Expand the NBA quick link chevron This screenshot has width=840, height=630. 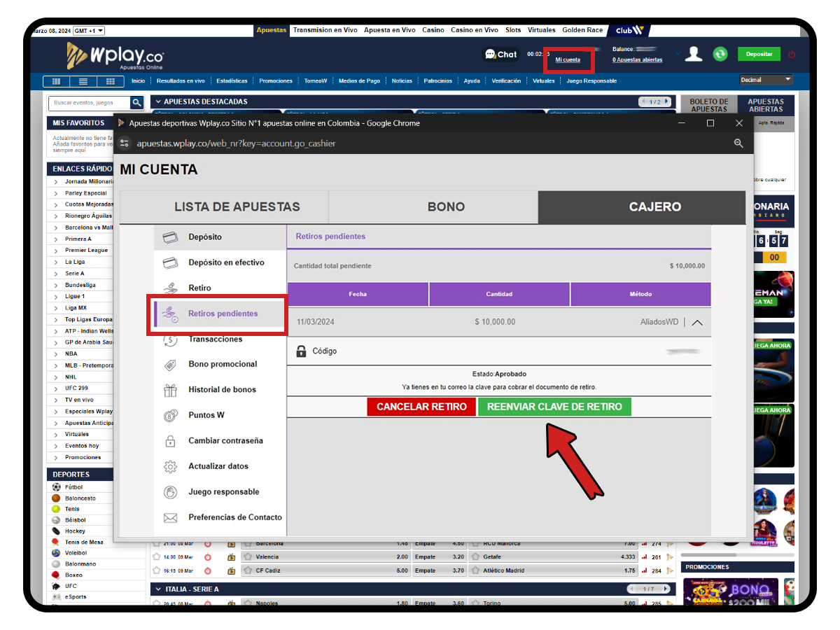pos(56,353)
